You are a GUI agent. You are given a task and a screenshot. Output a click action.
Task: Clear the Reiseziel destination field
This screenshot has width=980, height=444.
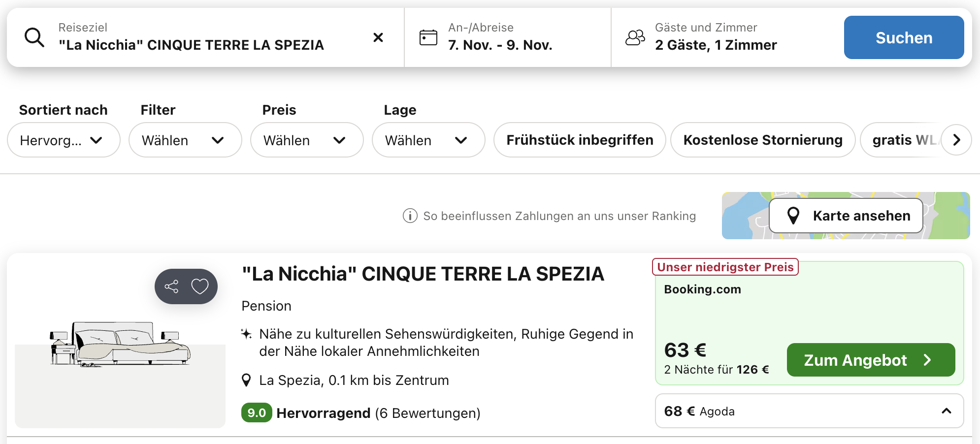click(x=378, y=37)
